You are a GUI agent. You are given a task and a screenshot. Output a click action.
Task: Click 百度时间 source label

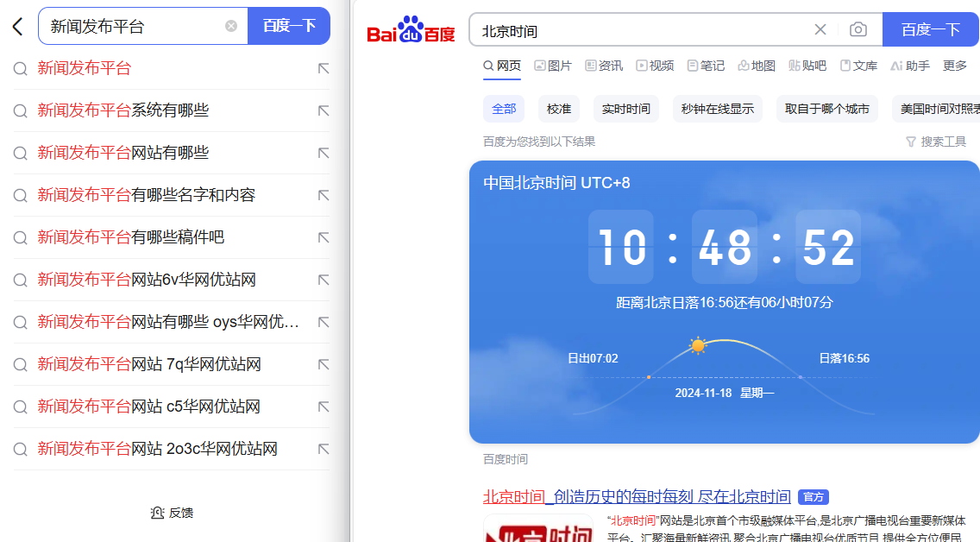tap(505, 459)
